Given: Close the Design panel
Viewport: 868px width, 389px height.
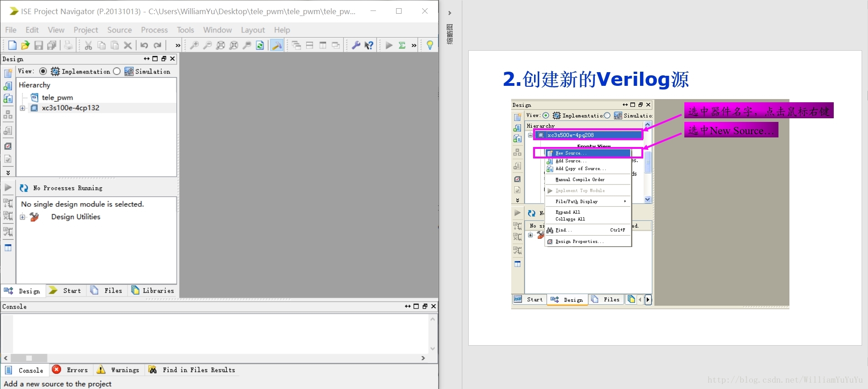Looking at the screenshot, I should pyautogui.click(x=173, y=58).
